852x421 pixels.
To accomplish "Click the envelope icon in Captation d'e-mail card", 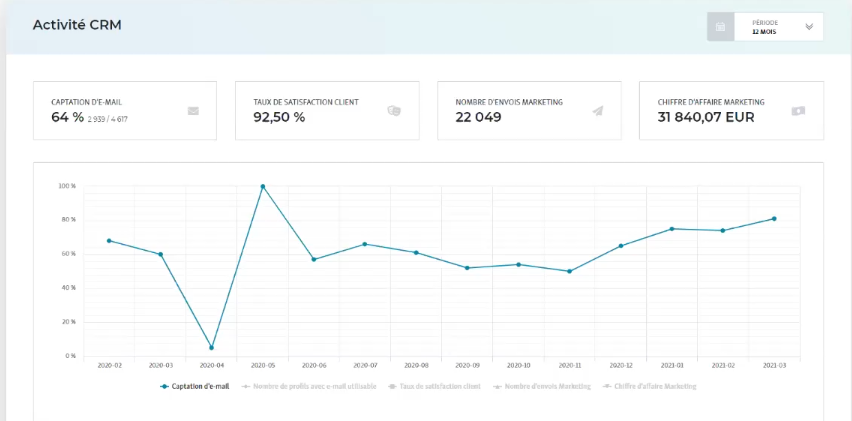I will [x=194, y=111].
